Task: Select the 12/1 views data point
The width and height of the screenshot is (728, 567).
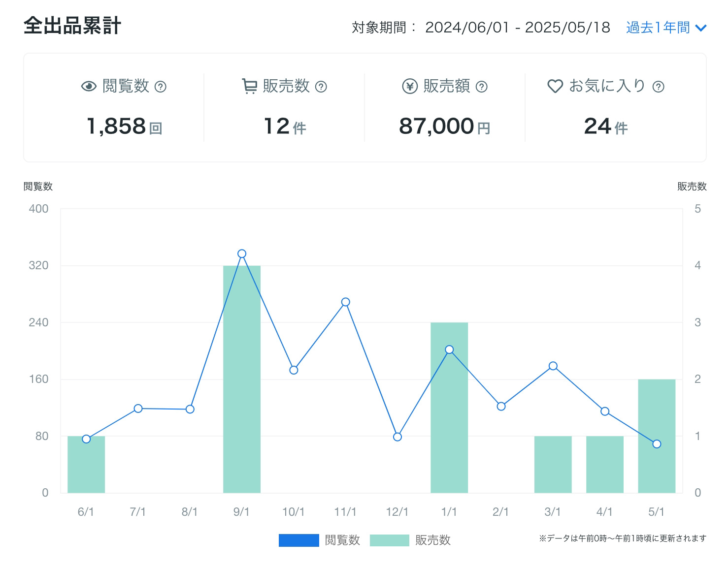Action: point(397,437)
